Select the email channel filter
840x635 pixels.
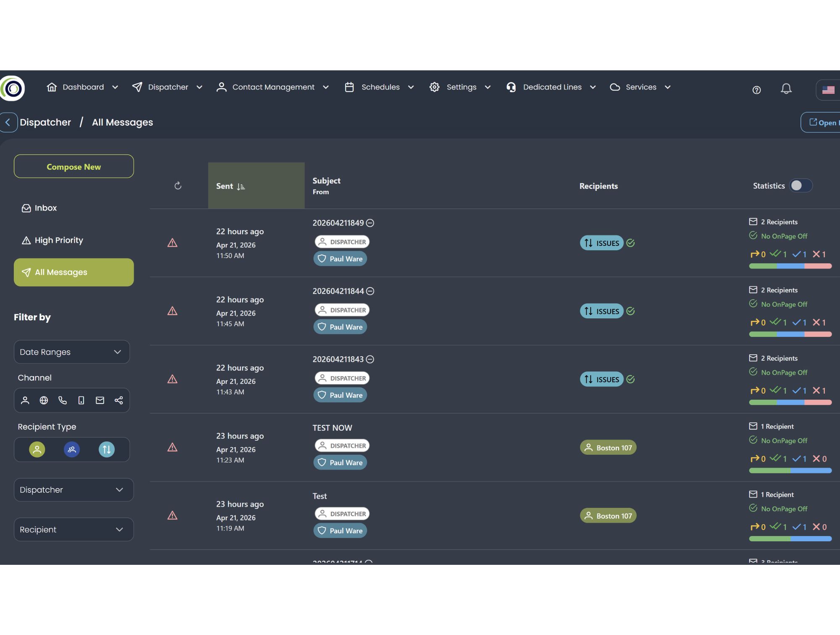(100, 400)
